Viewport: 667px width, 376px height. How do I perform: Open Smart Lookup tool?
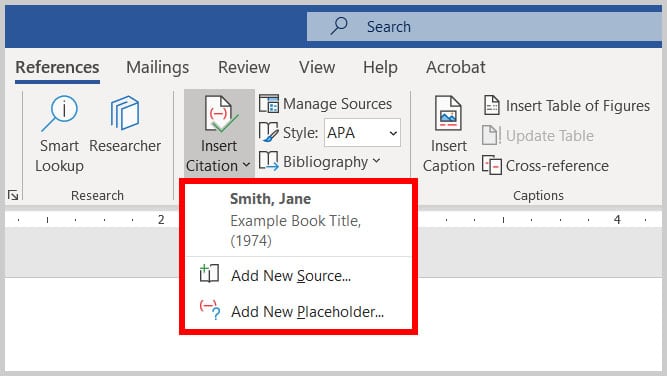(59, 134)
